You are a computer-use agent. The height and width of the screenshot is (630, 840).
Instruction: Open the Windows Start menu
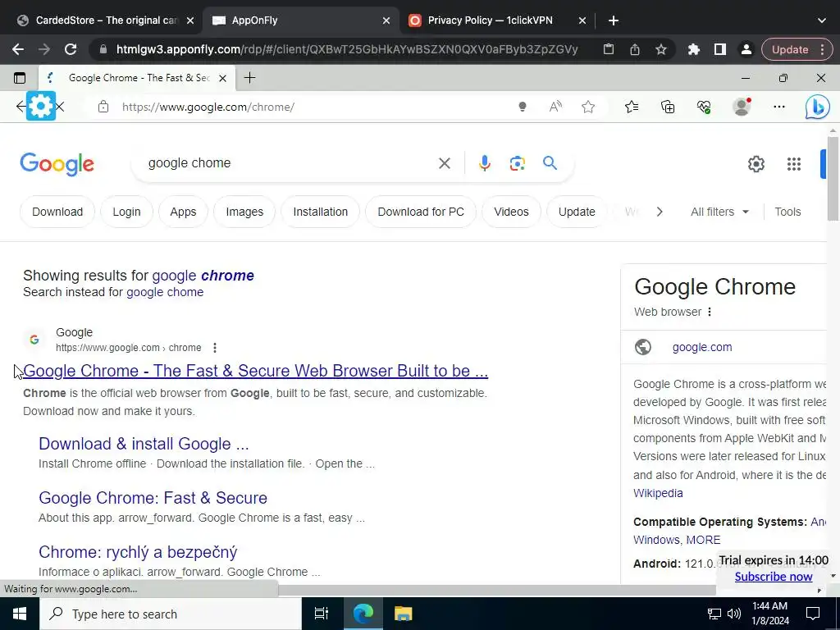point(20,614)
